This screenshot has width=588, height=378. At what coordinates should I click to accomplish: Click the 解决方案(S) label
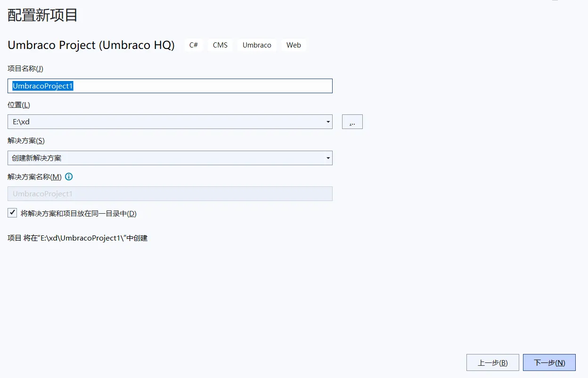(x=26, y=141)
